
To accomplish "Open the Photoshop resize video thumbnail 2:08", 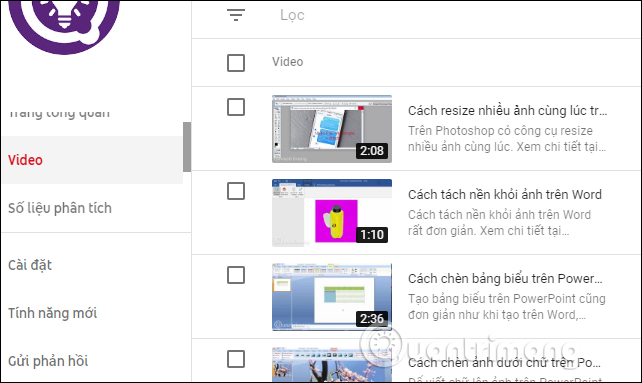I will coord(332,129).
